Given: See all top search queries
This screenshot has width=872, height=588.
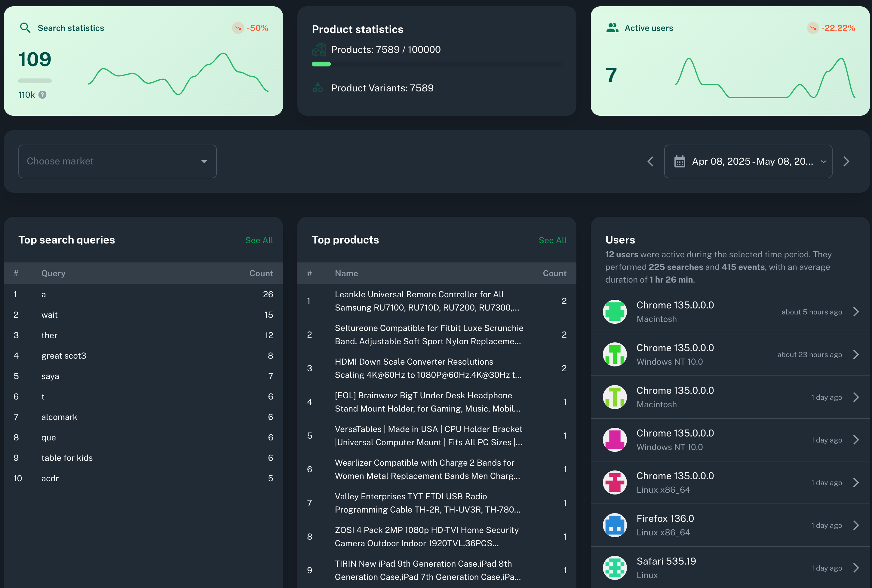Looking at the screenshot, I should (x=259, y=240).
